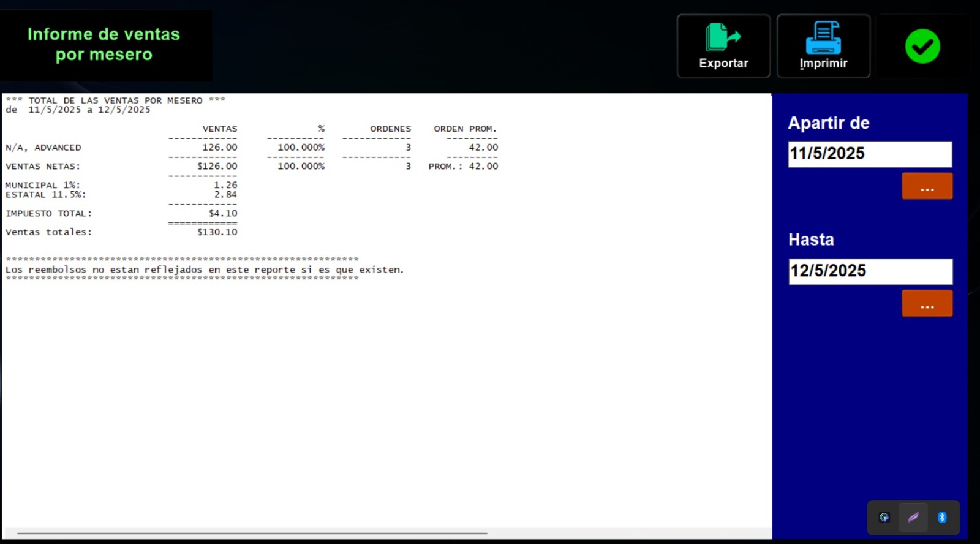The image size is (980, 544).
Task: Click the Informe de ventas por mesero title
Action: 104,44
